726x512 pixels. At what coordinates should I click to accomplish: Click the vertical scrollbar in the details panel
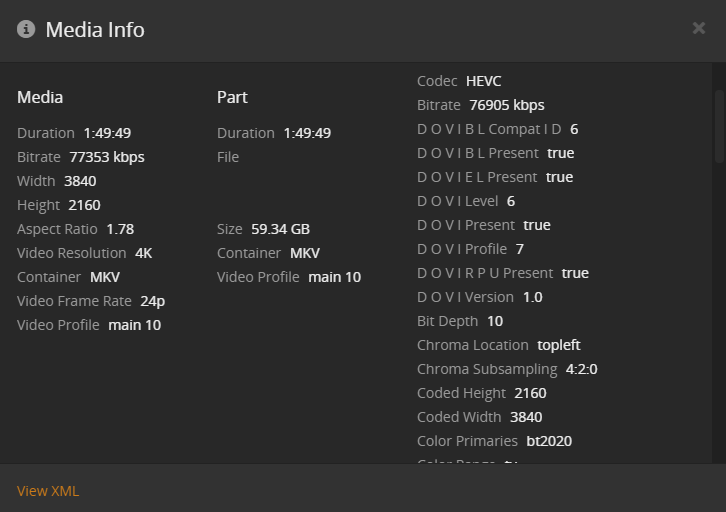coord(718,125)
